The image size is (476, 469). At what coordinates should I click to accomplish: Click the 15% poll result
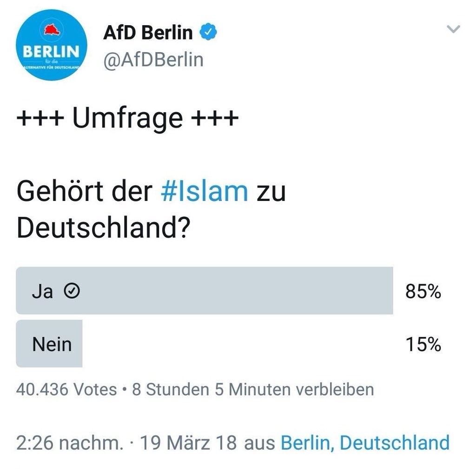(x=423, y=344)
